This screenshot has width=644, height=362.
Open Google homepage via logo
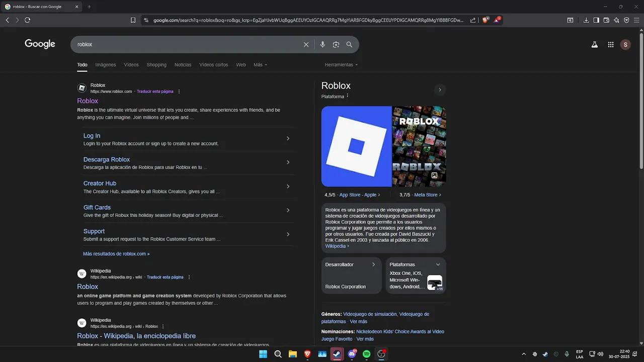coord(40,44)
